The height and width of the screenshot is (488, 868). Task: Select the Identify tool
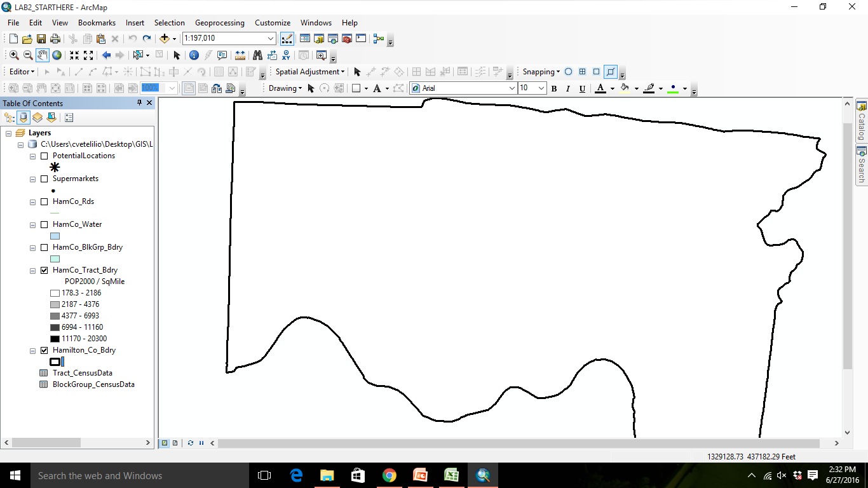194,55
